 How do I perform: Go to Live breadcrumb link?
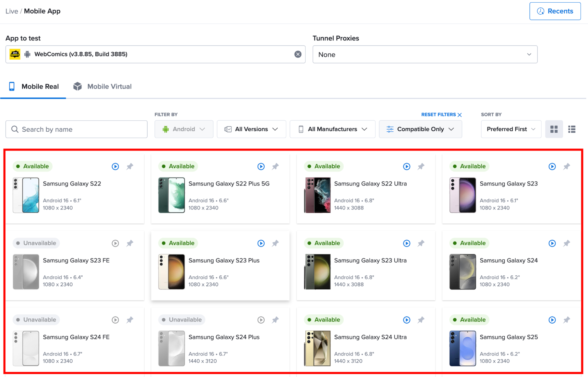(x=12, y=11)
